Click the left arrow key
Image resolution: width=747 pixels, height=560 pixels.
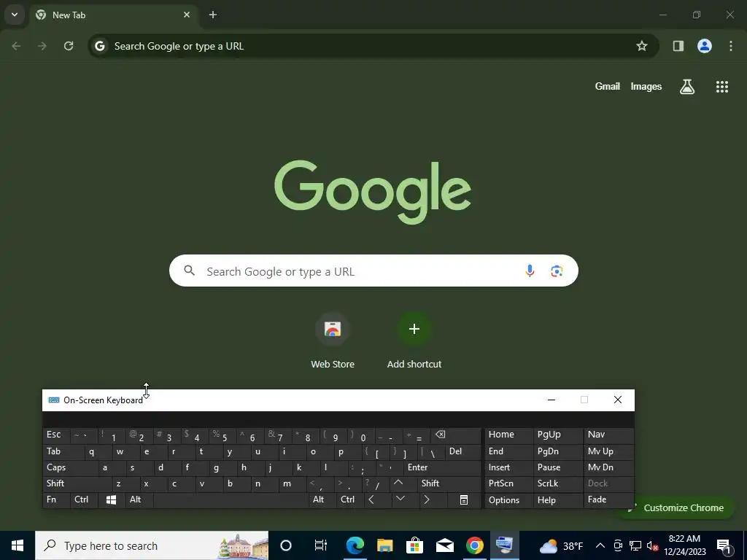[377, 500]
